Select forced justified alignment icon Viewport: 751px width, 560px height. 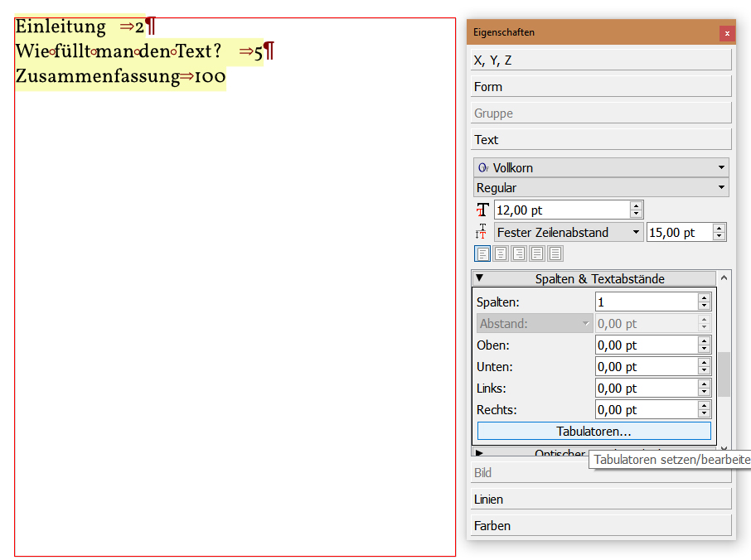point(555,254)
